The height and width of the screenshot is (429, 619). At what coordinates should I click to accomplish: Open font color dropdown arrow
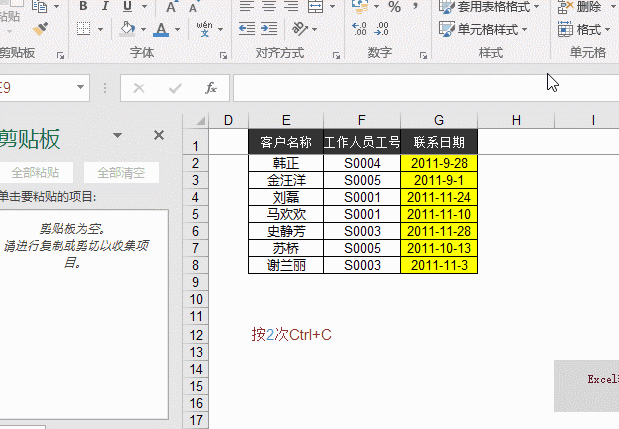pos(177,29)
